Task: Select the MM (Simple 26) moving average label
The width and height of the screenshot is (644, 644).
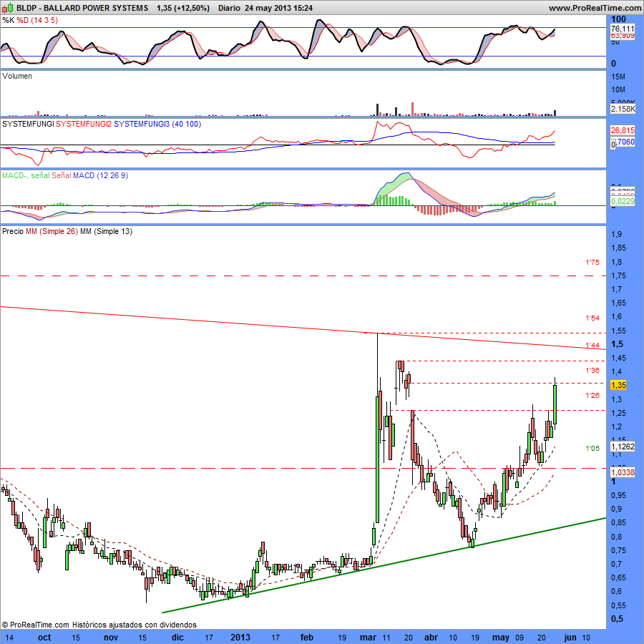Action: point(52,231)
